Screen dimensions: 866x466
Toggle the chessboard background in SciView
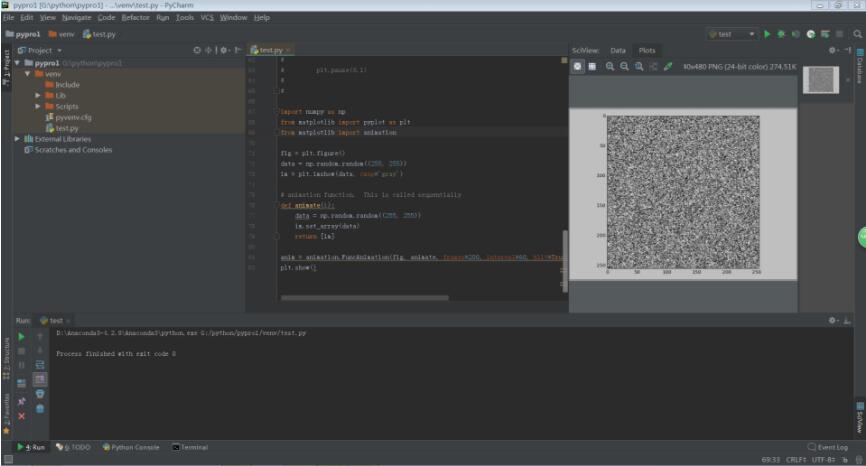tap(577, 66)
